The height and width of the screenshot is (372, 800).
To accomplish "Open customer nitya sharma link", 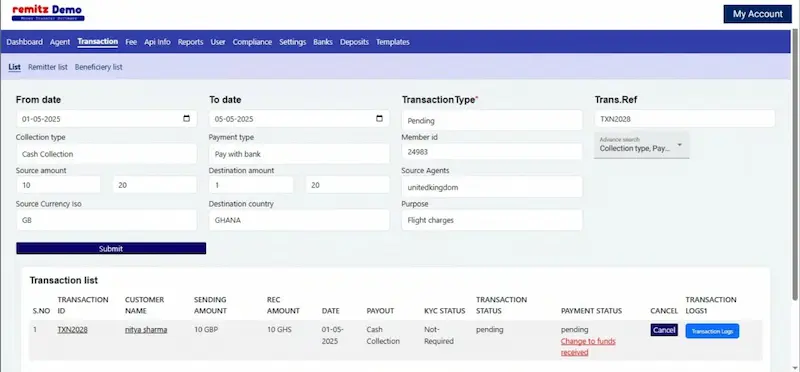I will click(146, 330).
